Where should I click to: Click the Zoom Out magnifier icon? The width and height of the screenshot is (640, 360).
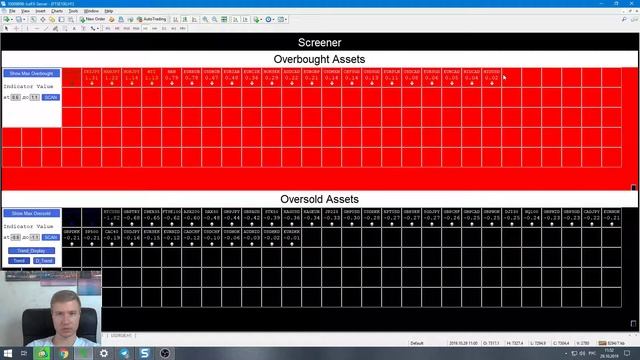(x=214, y=19)
